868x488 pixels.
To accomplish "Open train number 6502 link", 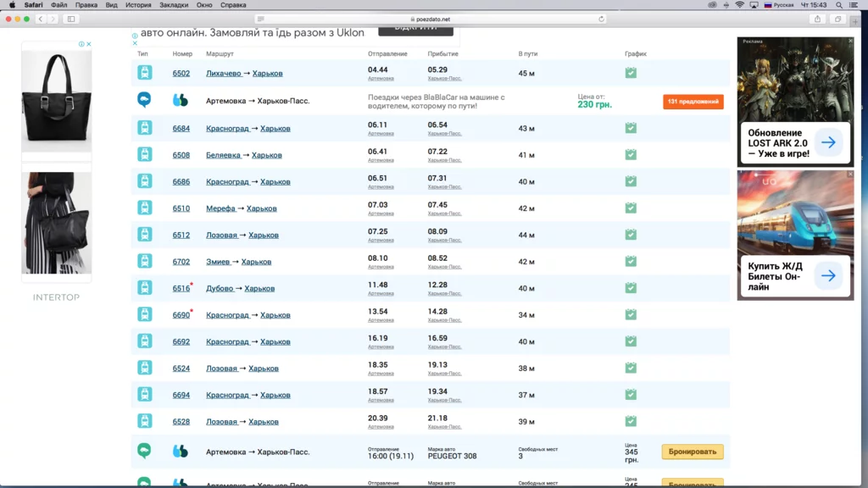I will pyautogui.click(x=181, y=73).
